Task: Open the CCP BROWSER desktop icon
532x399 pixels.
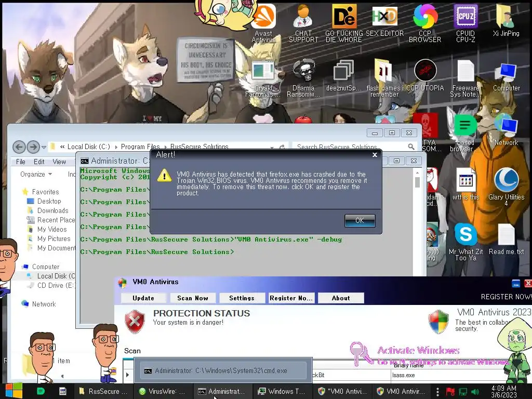Action: tap(425, 23)
